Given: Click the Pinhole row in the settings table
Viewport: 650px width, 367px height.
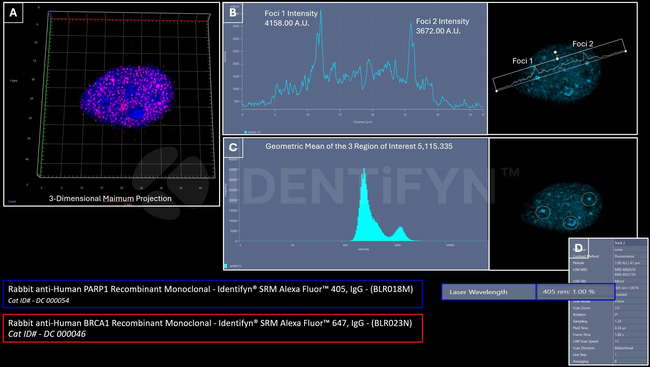Looking at the screenshot, I should pyautogui.click(x=609, y=263).
